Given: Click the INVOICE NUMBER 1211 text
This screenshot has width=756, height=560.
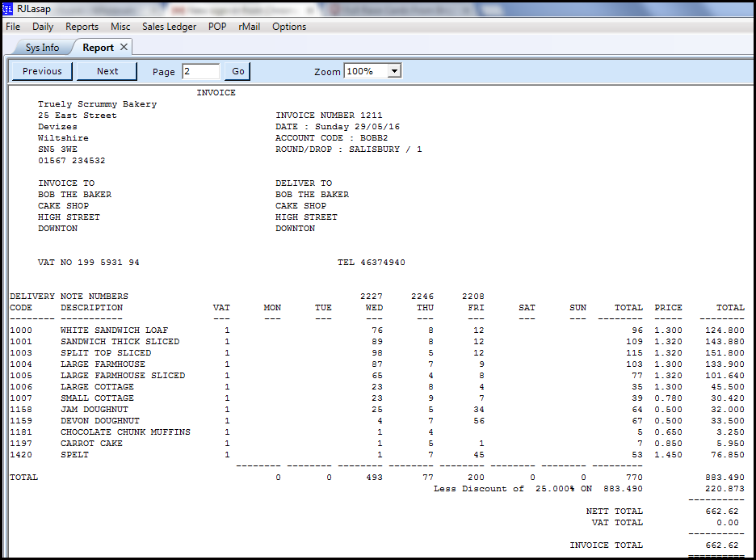Looking at the screenshot, I should tap(329, 116).
